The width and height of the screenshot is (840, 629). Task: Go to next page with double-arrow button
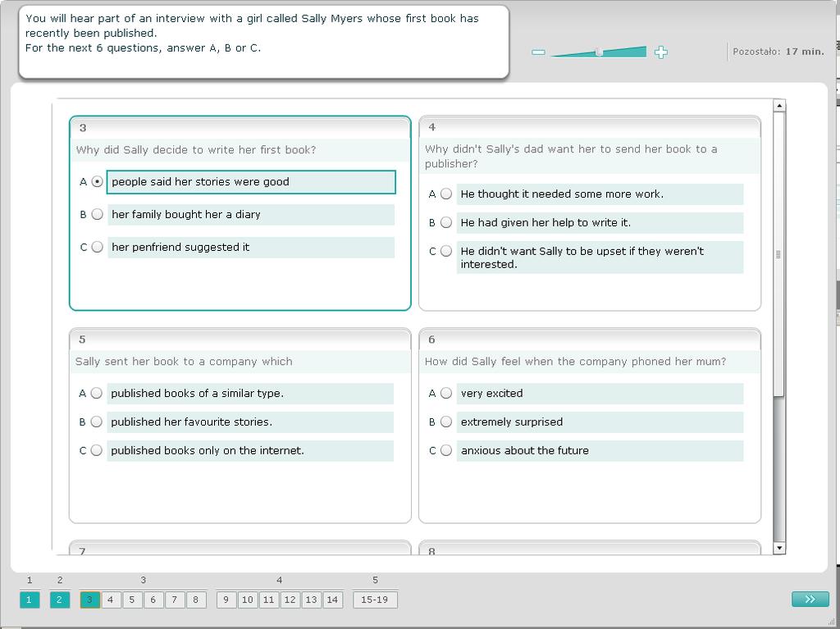tap(810, 599)
